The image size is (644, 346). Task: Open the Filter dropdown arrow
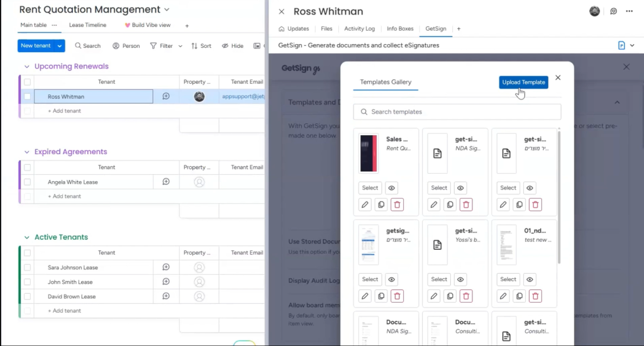tap(180, 46)
